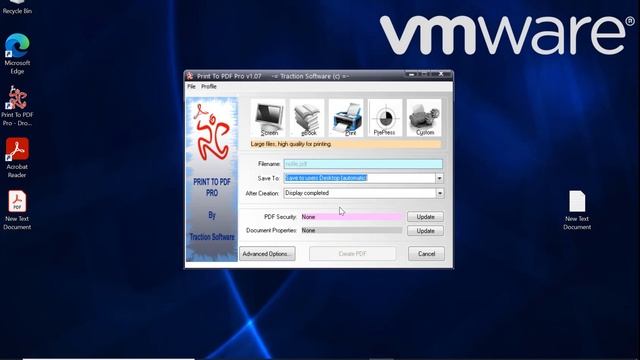
Task: Open Microsoft Edge desktop shortcut
Action: (17, 54)
